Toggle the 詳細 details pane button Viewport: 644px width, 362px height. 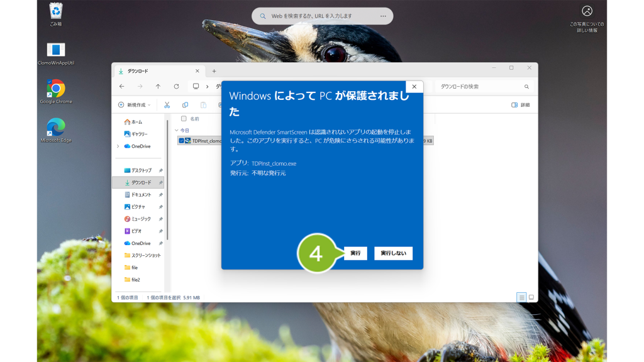pos(520,105)
